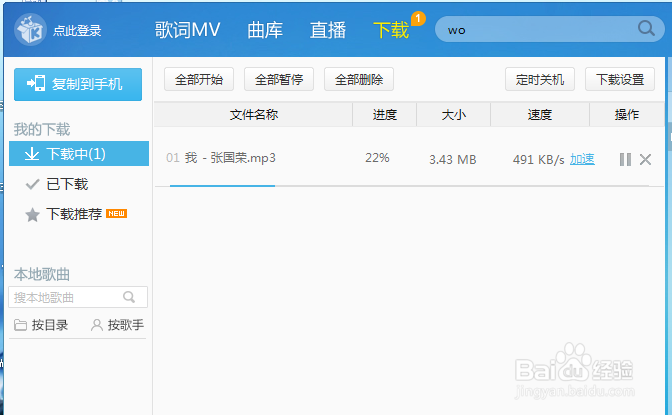The height and width of the screenshot is (415, 672).
Task: Open login via 点此登录
Action: [x=77, y=30]
